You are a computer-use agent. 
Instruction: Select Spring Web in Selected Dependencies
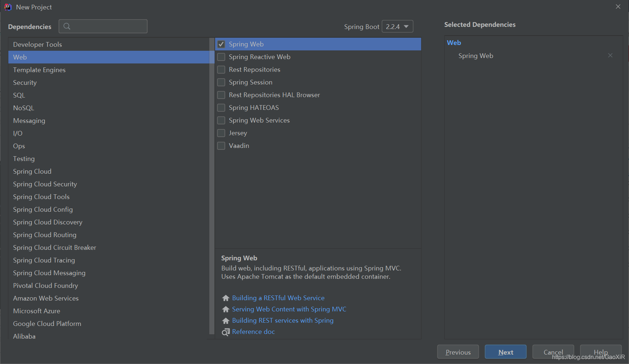tap(476, 56)
